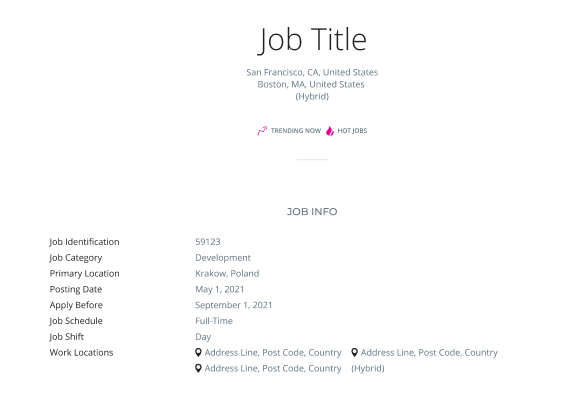Click San Francisco, CA, United States location
This screenshot has height=399, width=573.
[312, 72]
